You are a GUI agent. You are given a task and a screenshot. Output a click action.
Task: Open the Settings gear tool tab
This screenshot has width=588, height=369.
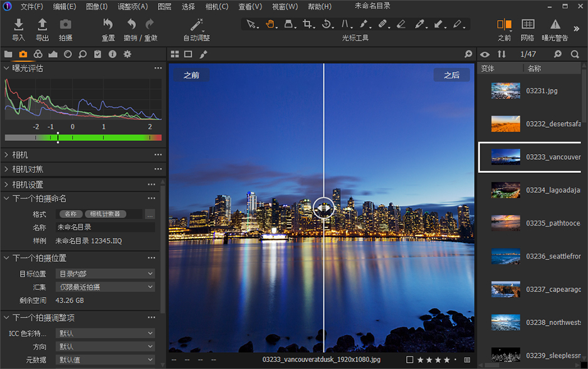(127, 55)
